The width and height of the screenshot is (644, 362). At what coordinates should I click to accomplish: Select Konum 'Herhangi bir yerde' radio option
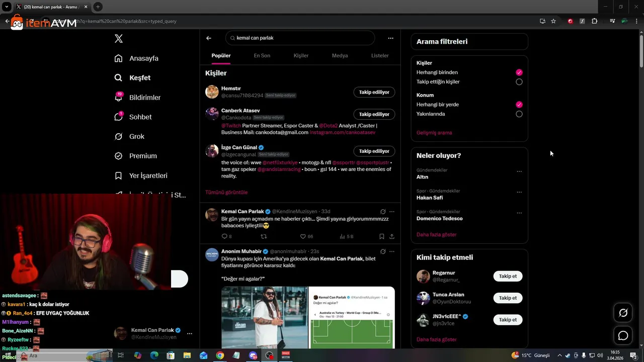(519, 105)
